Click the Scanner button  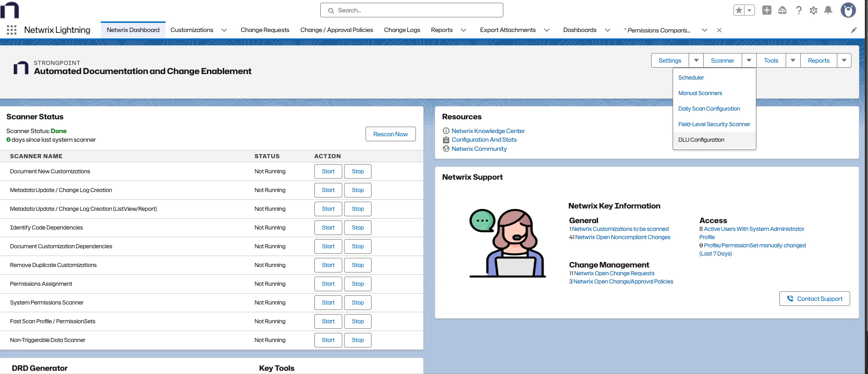[722, 60]
